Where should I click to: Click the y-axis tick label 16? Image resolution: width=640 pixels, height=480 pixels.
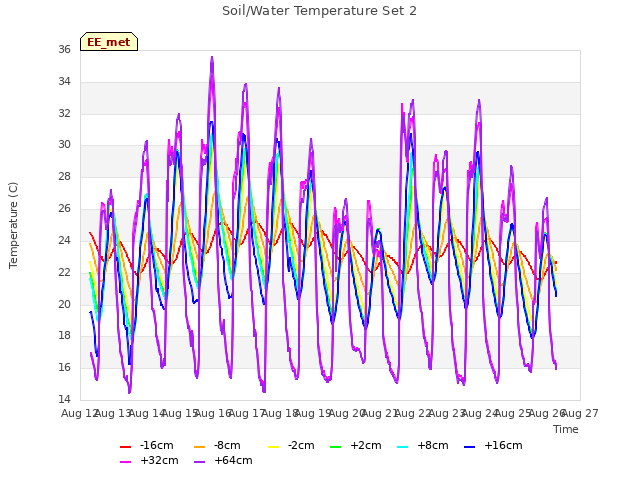[64, 367]
